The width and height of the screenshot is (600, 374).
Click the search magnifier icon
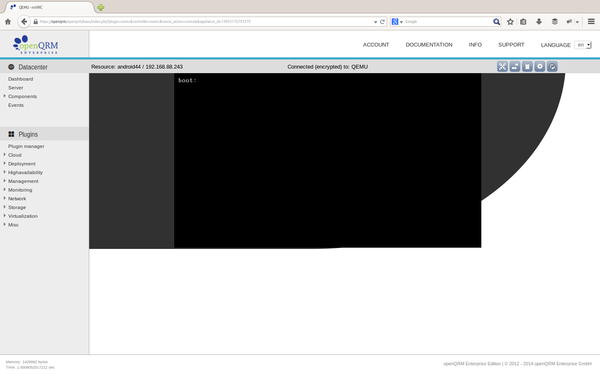pyautogui.click(x=496, y=22)
